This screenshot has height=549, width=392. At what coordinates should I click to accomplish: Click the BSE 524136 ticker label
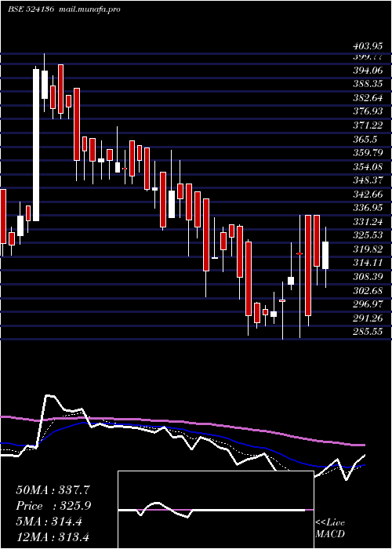31,9
